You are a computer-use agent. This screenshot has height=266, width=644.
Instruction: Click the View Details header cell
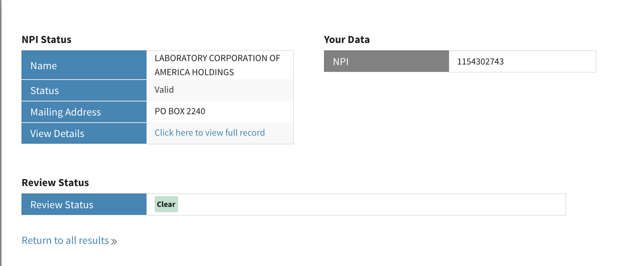point(84,133)
